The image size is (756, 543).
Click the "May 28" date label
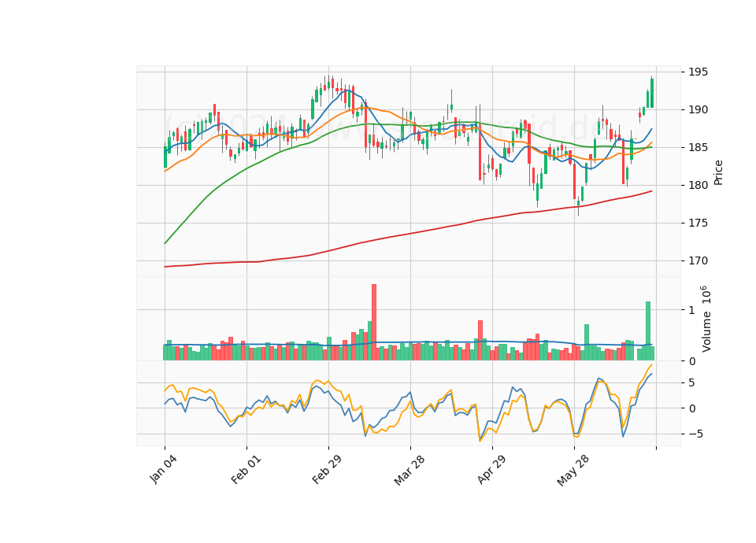573,470
